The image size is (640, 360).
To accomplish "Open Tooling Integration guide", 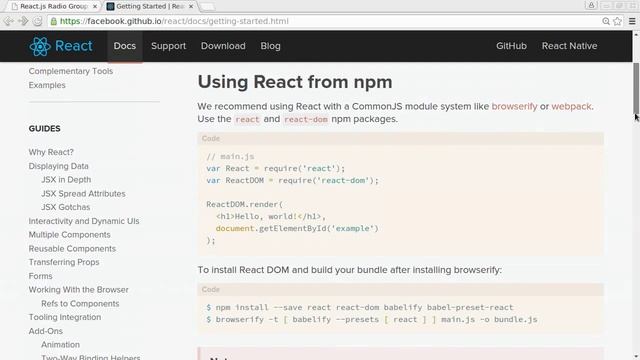I will click(64, 317).
